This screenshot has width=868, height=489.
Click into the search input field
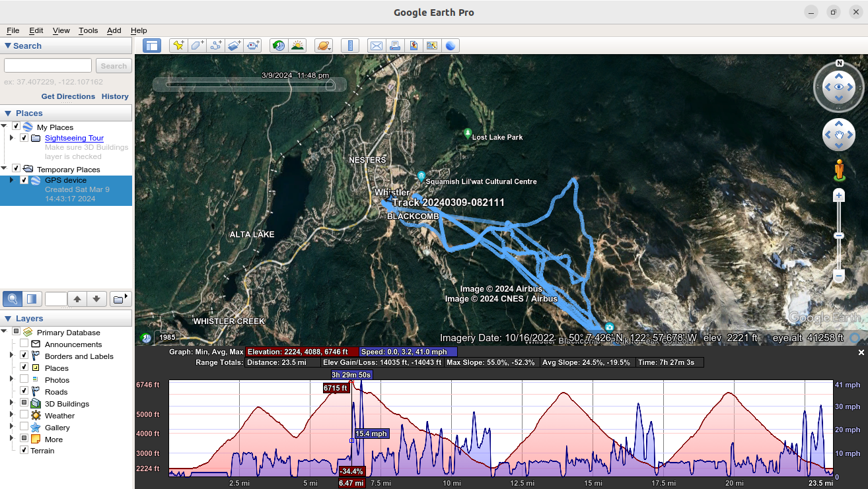coord(48,66)
